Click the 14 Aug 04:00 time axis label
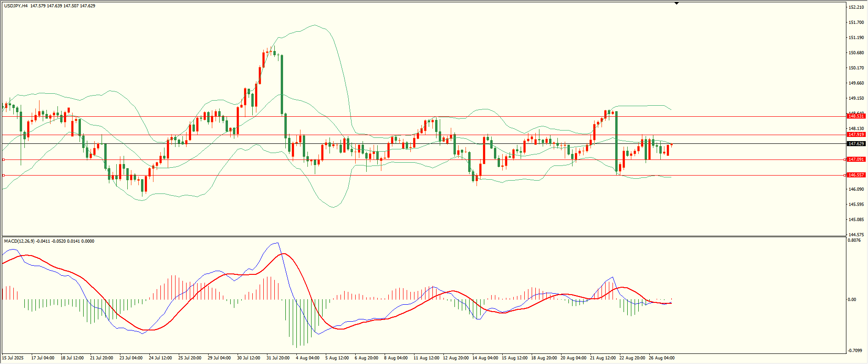 pos(485,358)
